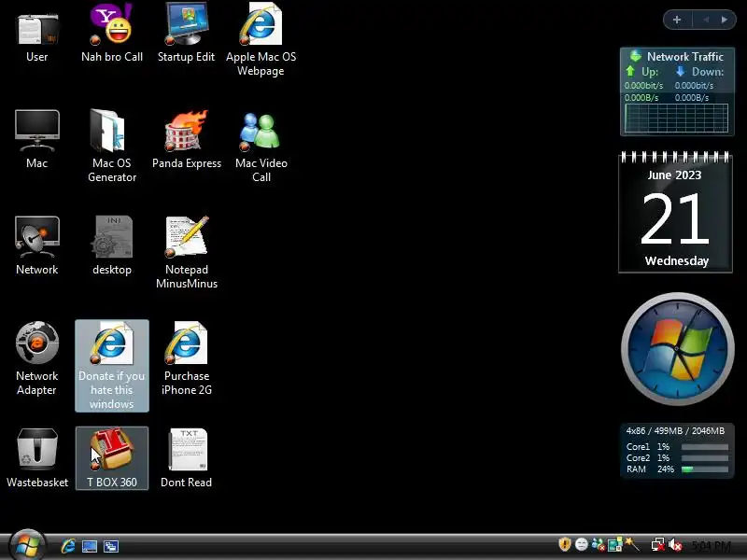Click June 2023 on calendar gadget
The width and height of the screenshot is (747, 560).
coord(674,175)
